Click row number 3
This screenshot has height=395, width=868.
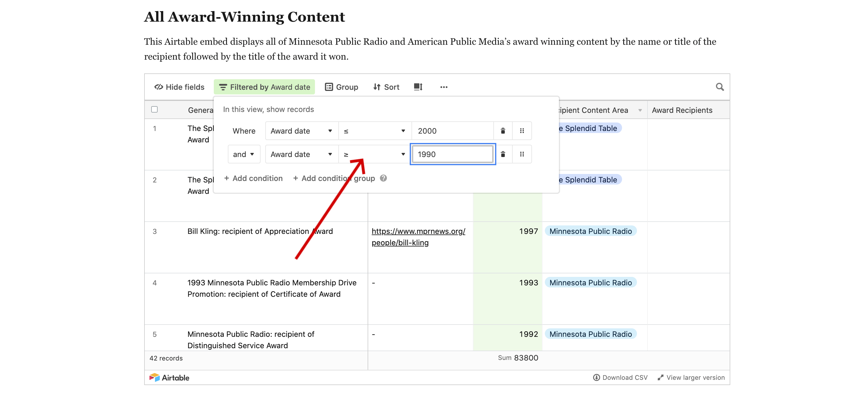[x=155, y=231]
